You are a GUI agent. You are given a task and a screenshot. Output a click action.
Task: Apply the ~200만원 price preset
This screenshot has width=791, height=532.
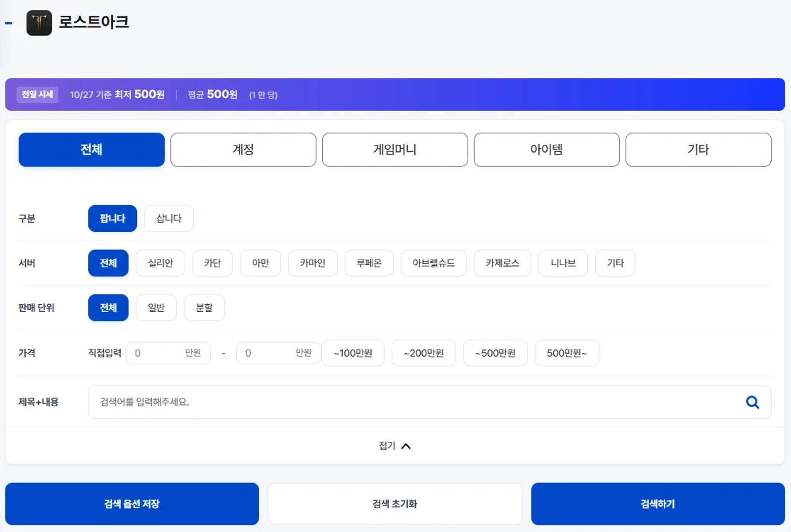pyautogui.click(x=424, y=353)
